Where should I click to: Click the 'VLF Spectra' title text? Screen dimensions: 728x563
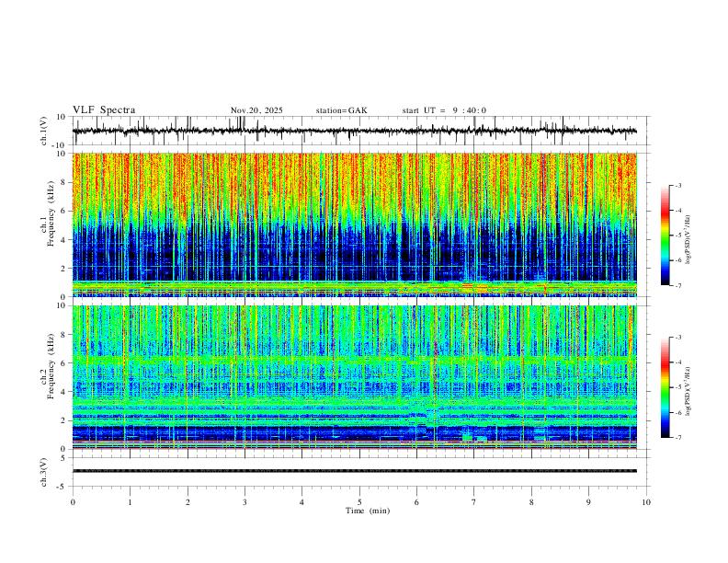click(x=104, y=110)
